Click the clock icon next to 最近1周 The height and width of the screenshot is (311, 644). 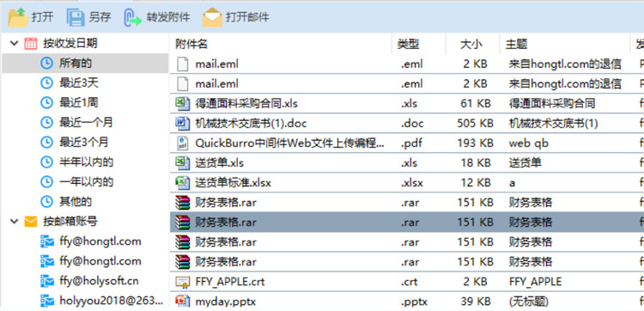point(47,102)
